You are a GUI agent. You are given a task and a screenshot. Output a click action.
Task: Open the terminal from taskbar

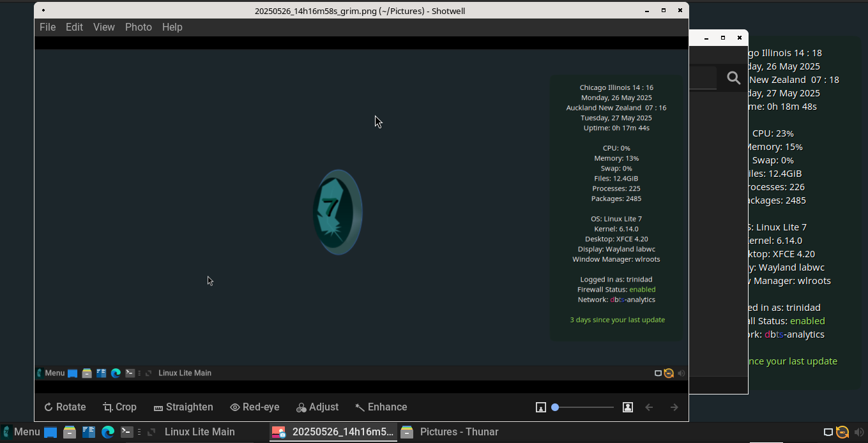click(x=126, y=432)
